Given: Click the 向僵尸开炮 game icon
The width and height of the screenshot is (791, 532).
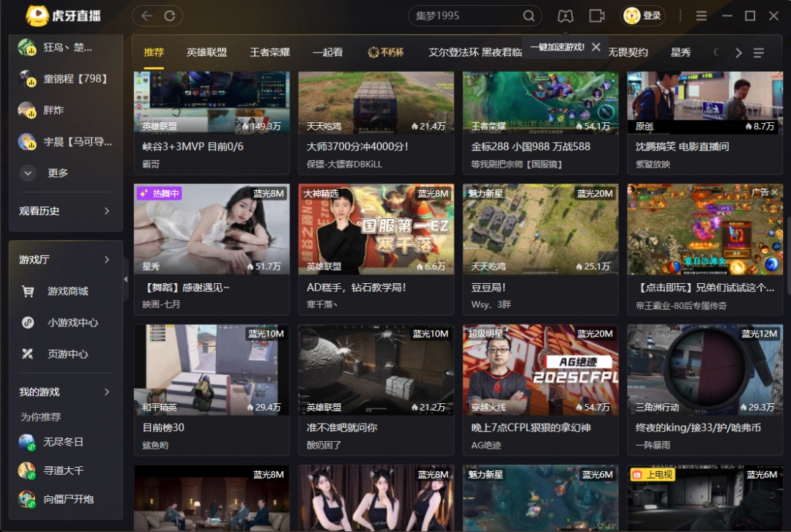Looking at the screenshot, I should tap(27, 499).
